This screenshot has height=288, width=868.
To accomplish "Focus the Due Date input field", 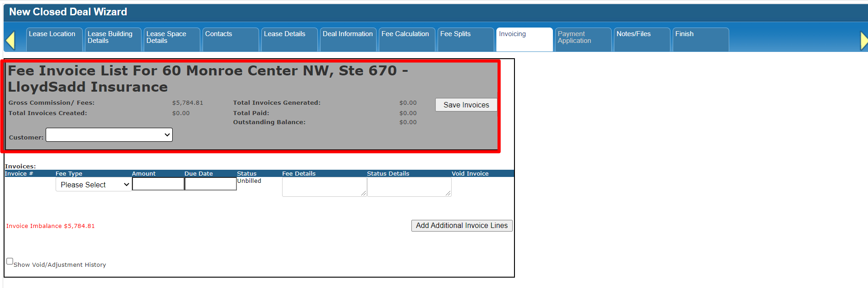I will tap(210, 184).
